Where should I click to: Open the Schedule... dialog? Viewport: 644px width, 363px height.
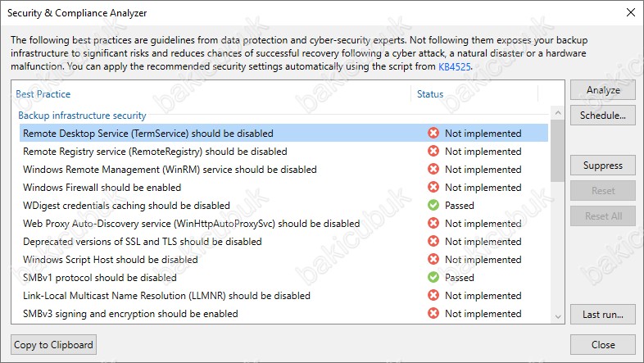click(x=602, y=116)
